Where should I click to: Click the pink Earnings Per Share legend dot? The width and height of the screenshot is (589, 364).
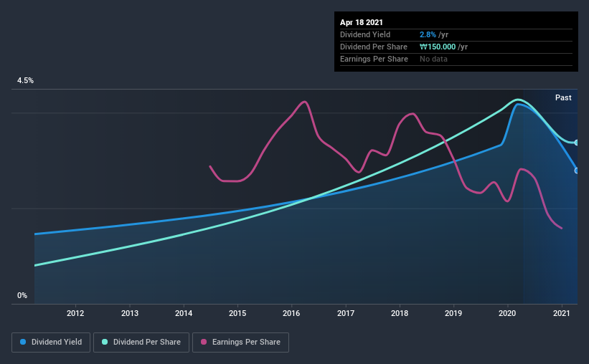point(204,342)
